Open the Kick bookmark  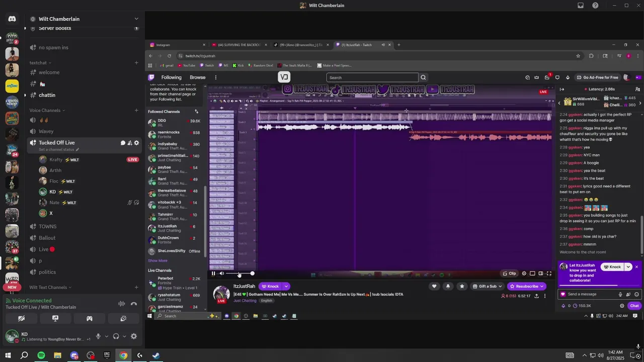coord(238,65)
